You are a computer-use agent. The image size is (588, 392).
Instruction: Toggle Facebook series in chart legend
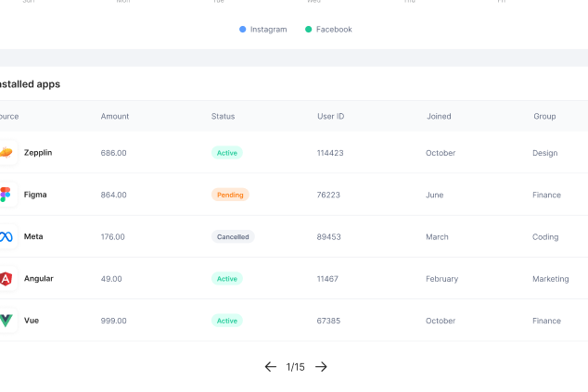[x=329, y=30]
